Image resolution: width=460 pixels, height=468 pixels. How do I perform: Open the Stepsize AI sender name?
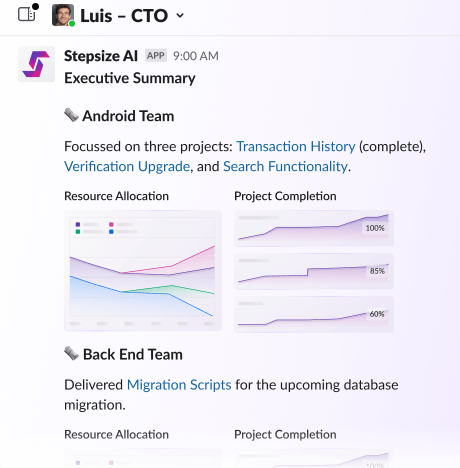coord(101,56)
